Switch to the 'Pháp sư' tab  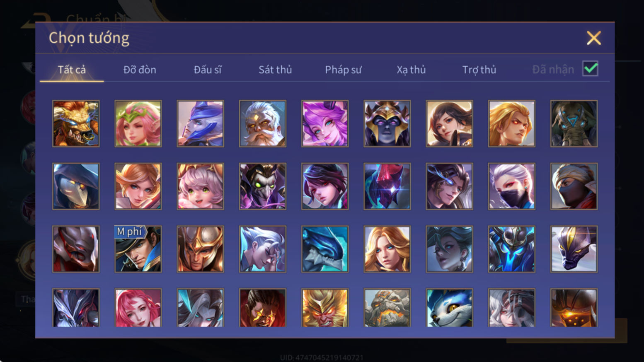point(343,70)
